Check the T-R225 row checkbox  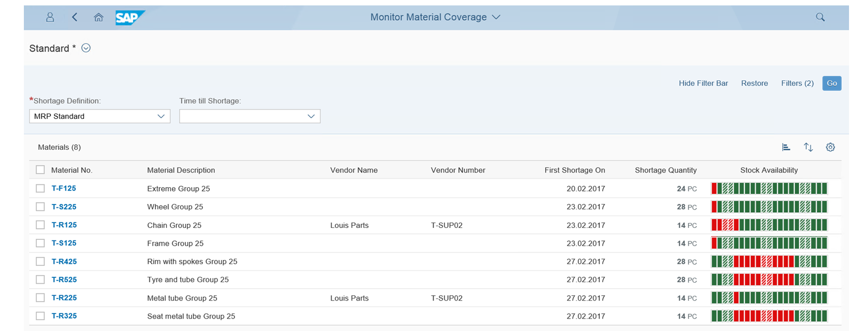tap(40, 297)
